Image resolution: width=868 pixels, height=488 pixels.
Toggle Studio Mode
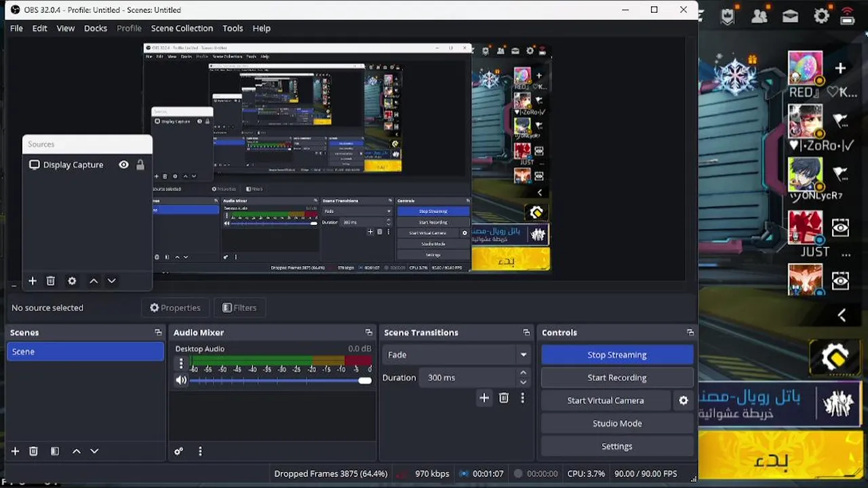pos(617,424)
